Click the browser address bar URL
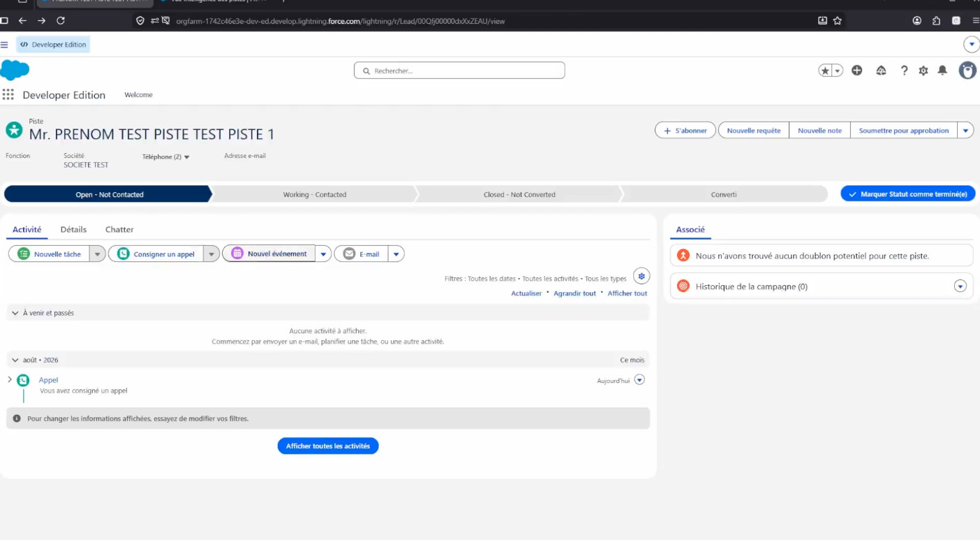The image size is (980, 540). click(340, 21)
